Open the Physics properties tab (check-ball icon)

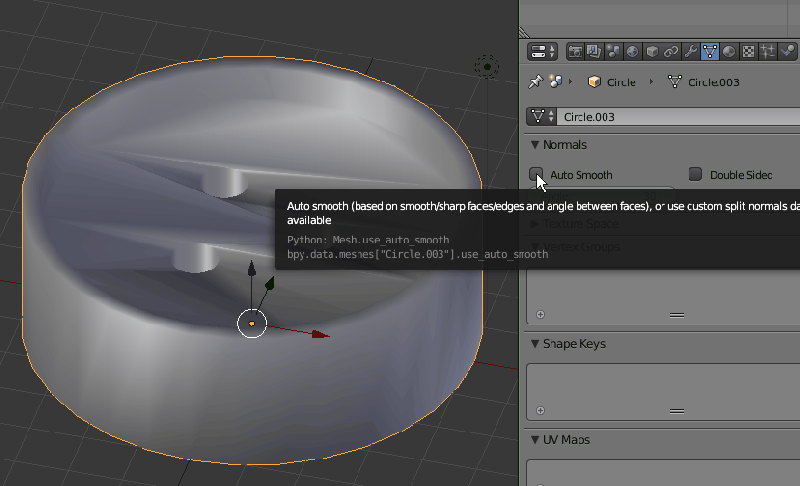click(x=787, y=52)
